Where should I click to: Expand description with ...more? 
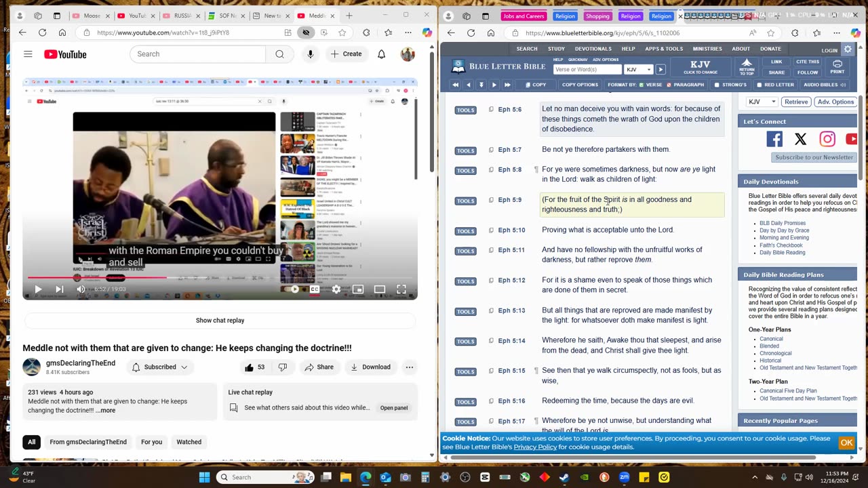click(x=106, y=411)
